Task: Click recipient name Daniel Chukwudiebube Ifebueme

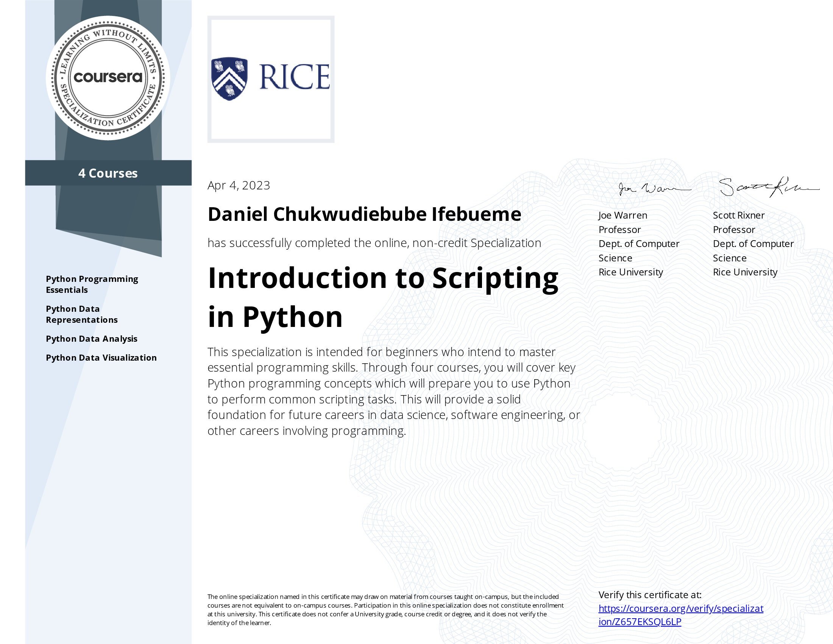Action: point(364,214)
